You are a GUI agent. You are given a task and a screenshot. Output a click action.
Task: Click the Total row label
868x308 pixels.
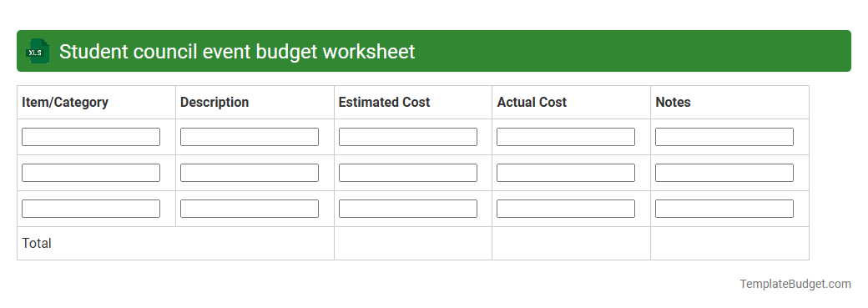coord(37,243)
